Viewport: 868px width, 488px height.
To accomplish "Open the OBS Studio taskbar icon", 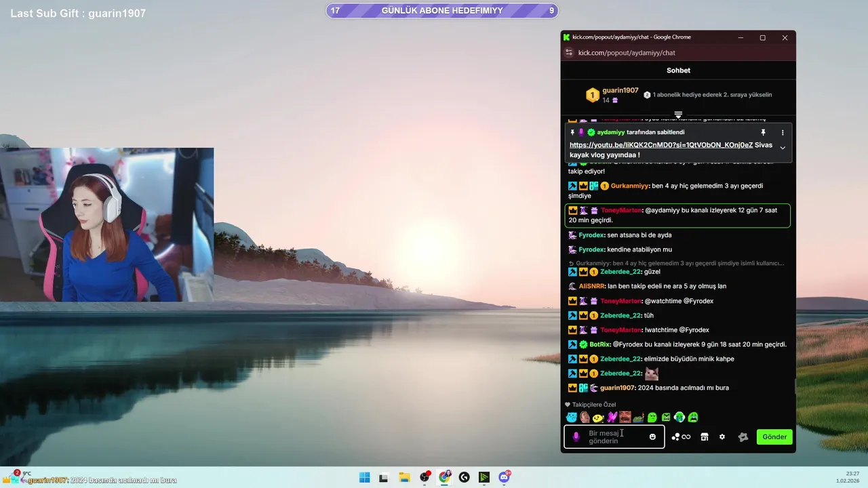I will (425, 477).
